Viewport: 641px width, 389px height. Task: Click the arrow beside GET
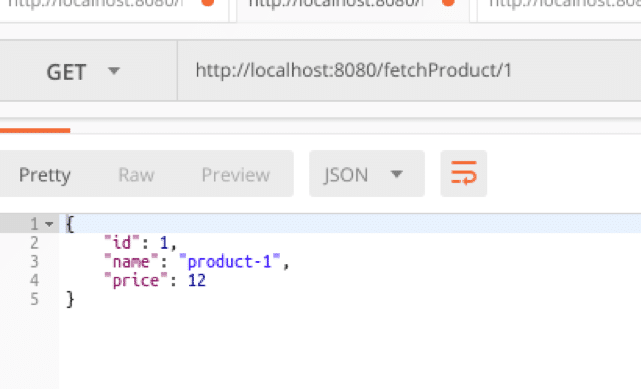tap(114, 71)
